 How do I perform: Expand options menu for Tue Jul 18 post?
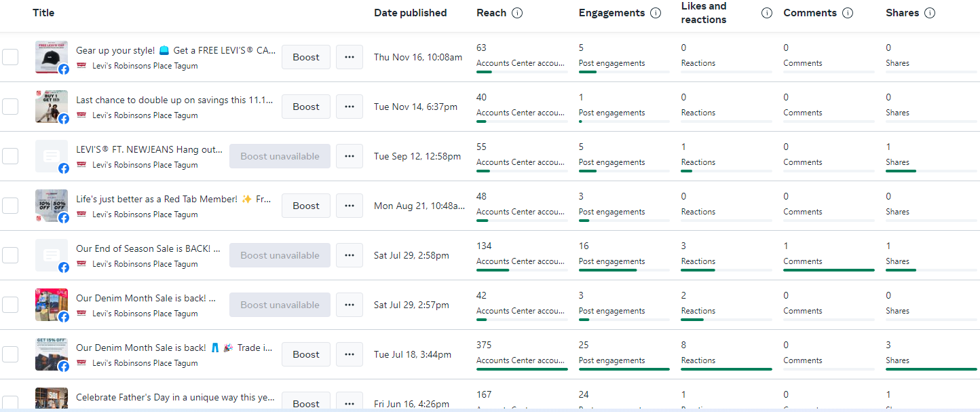350,354
